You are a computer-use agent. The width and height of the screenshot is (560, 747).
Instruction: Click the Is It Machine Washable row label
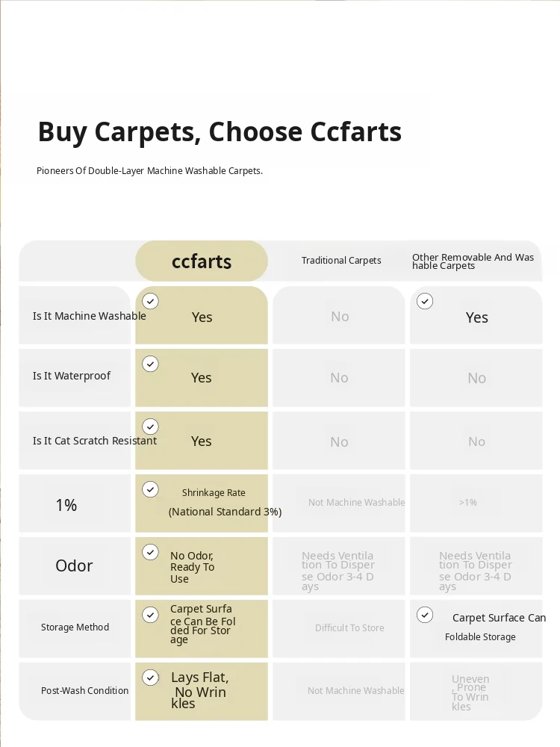pyautogui.click(x=89, y=316)
